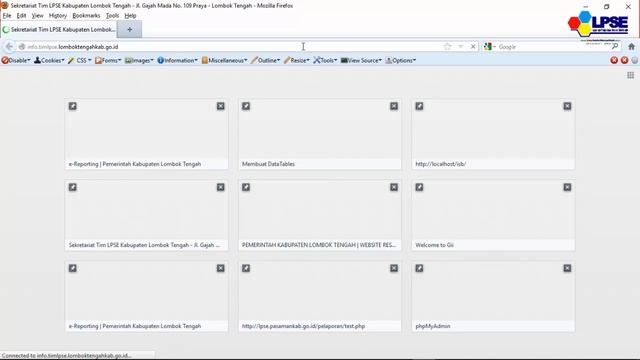Open the Resize dropdown menu

(x=297, y=60)
